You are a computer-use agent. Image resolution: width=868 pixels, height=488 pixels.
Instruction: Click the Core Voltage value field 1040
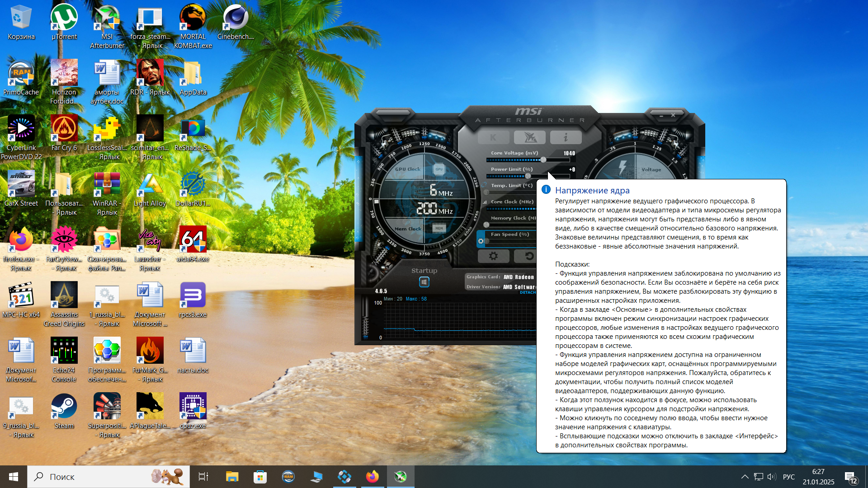pyautogui.click(x=569, y=153)
